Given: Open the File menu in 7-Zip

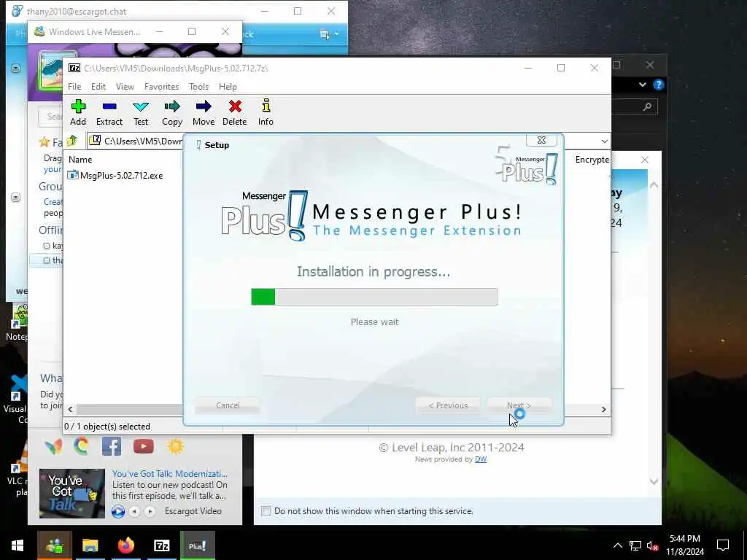Looking at the screenshot, I should click(74, 87).
